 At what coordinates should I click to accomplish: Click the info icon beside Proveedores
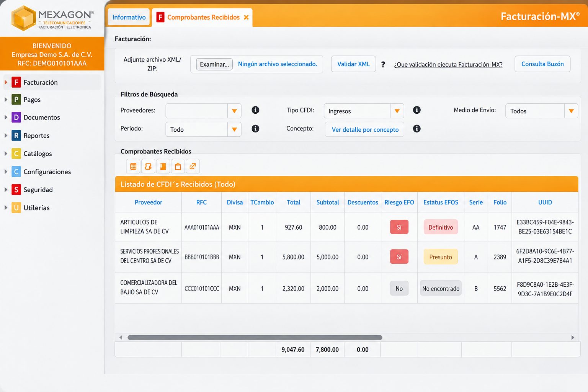pyautogui.click(x=255, y=110)
